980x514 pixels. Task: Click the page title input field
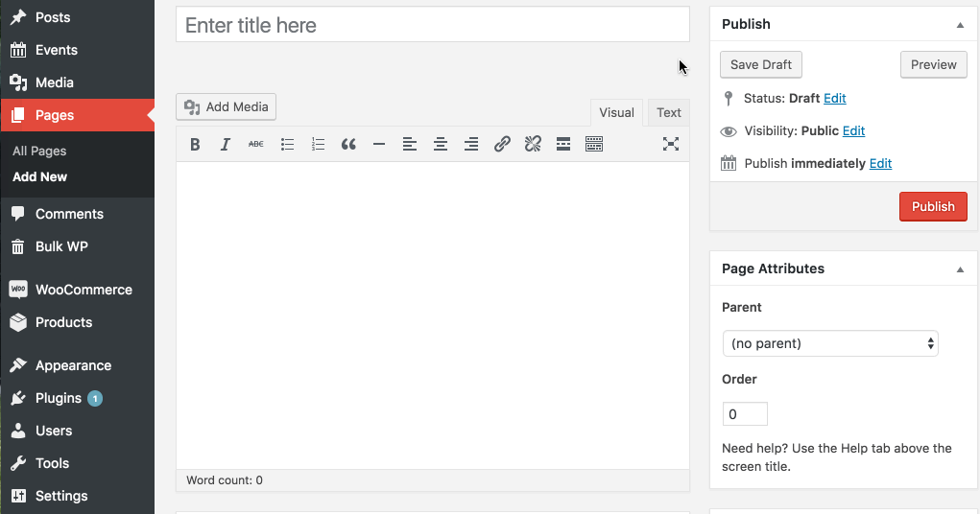[x=432, y=26]
